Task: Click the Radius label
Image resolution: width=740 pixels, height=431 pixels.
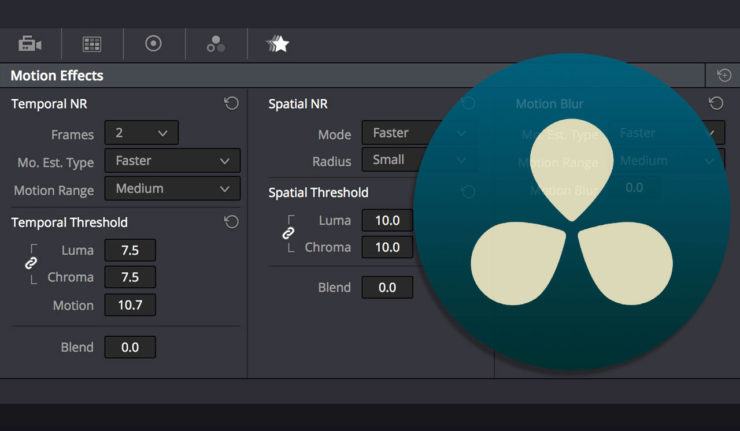Action: tap(331, 161)
